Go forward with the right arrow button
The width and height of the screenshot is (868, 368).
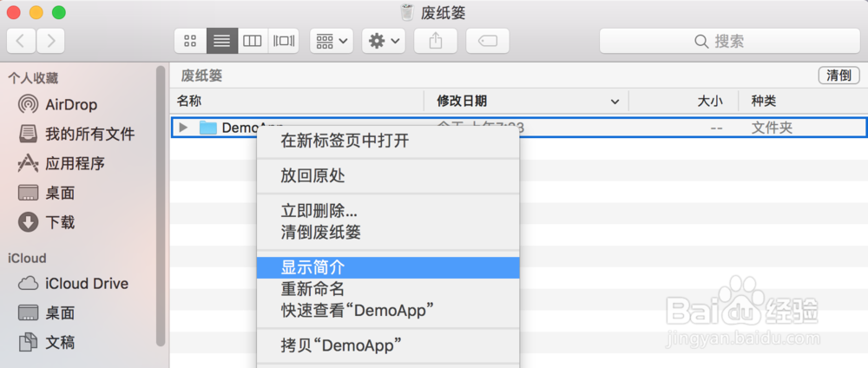[x=50, y=41]
